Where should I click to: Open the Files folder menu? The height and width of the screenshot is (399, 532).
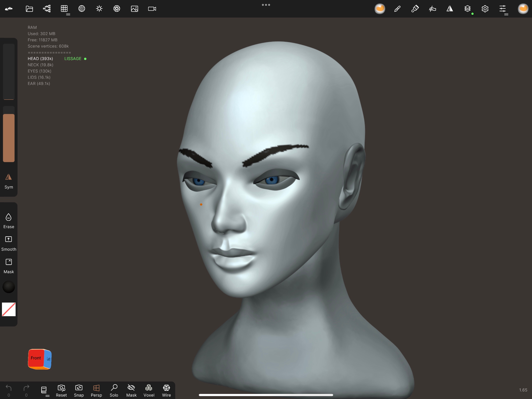point(29,9)
